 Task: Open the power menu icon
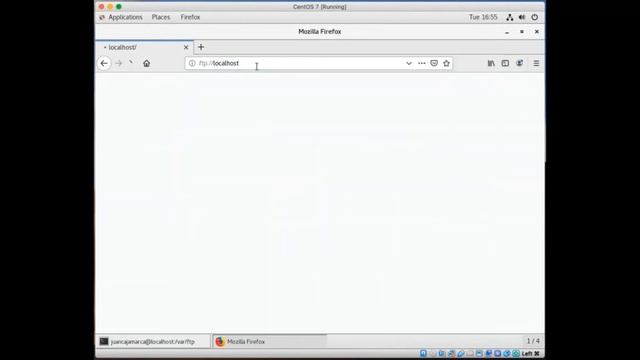coord(534,17)
